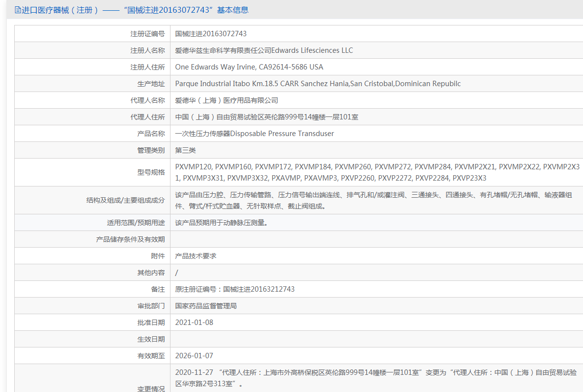This screenshot has width=583, height=392.
Task: Click agent name 爱德华（上海）医疗用品有限公司
Action: click(226, 100)
